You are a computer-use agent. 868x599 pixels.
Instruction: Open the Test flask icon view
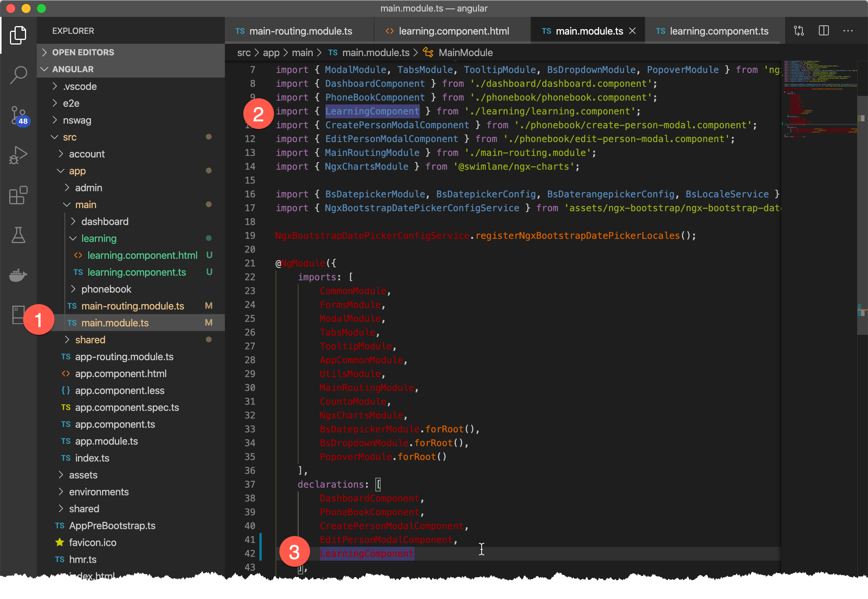(x=18, y=235)
